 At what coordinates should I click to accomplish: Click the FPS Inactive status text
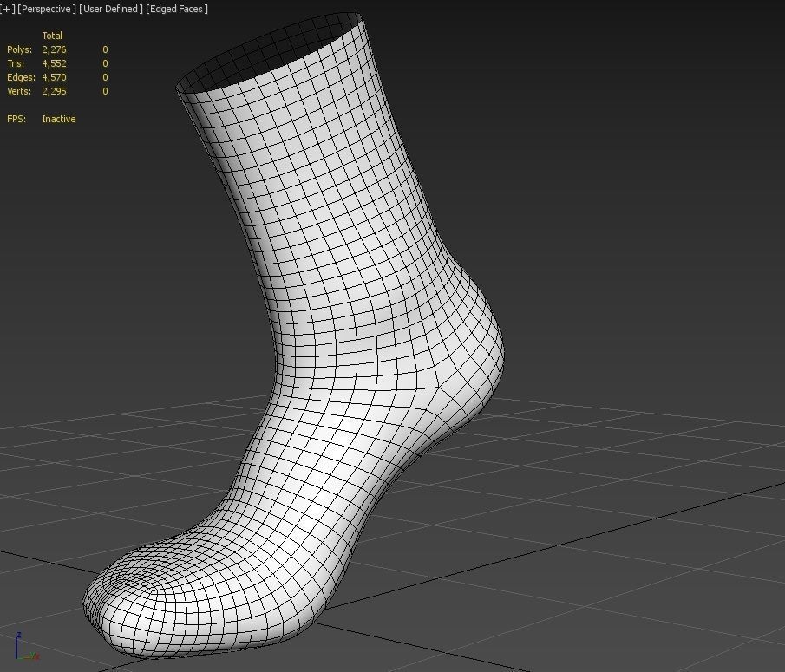[x=59, y=119]
